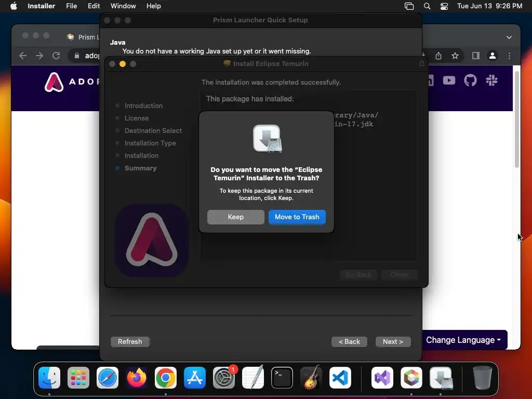532x399 pixels.
Task: Select the Installation Type step
Action: [150, 143]
